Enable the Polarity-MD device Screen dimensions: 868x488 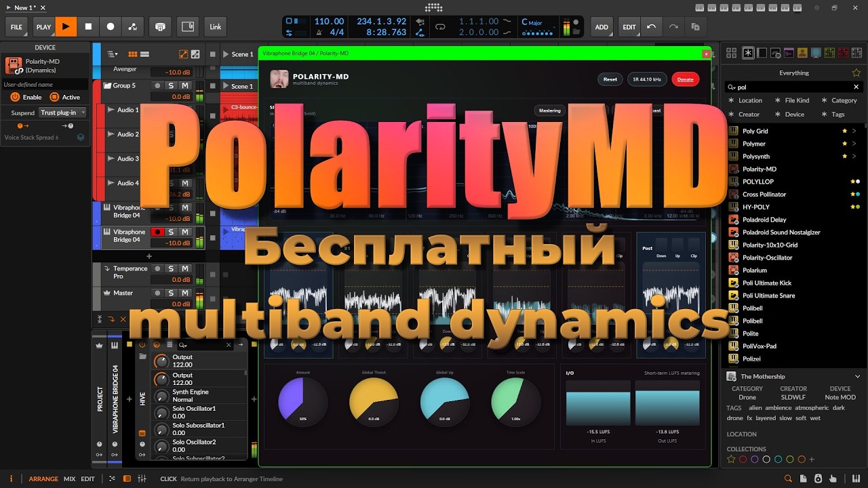(x=15, y=97)
